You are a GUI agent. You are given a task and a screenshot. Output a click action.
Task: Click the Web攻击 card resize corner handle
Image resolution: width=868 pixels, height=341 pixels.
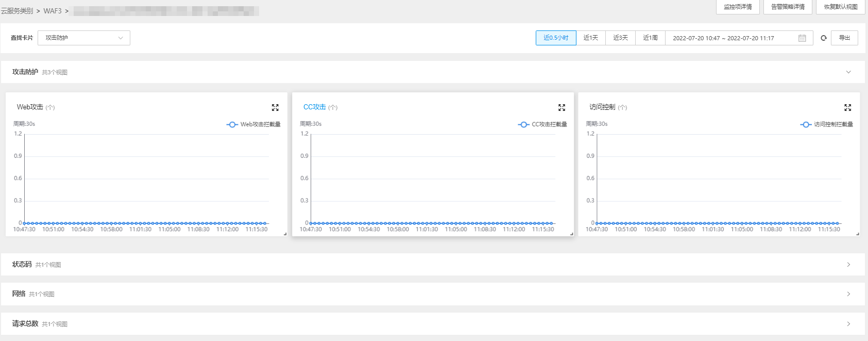[285, 234]
